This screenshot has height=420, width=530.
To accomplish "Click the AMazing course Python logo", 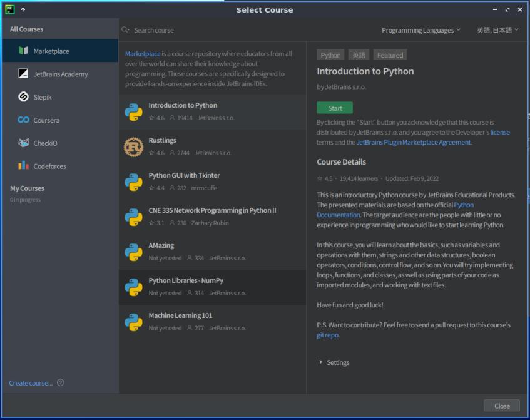I will [x=134, y=252].
